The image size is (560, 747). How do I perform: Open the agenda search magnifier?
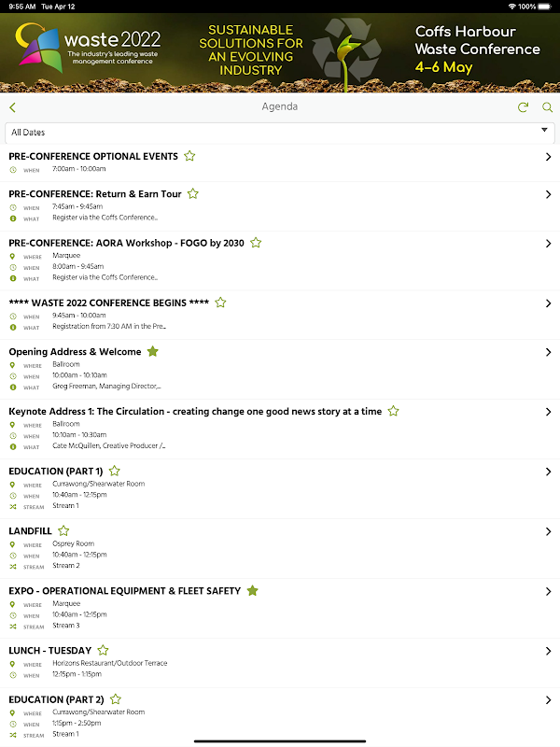point(547,107)
